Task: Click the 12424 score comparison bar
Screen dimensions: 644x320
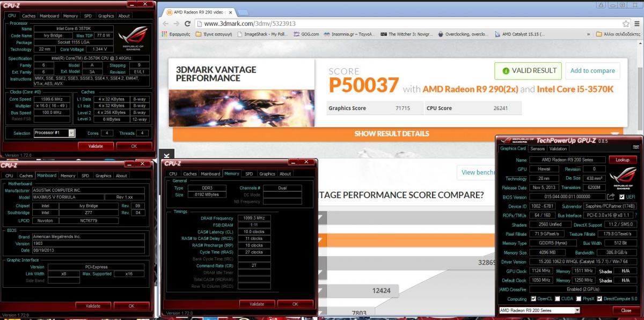Action: click(362, 290)
